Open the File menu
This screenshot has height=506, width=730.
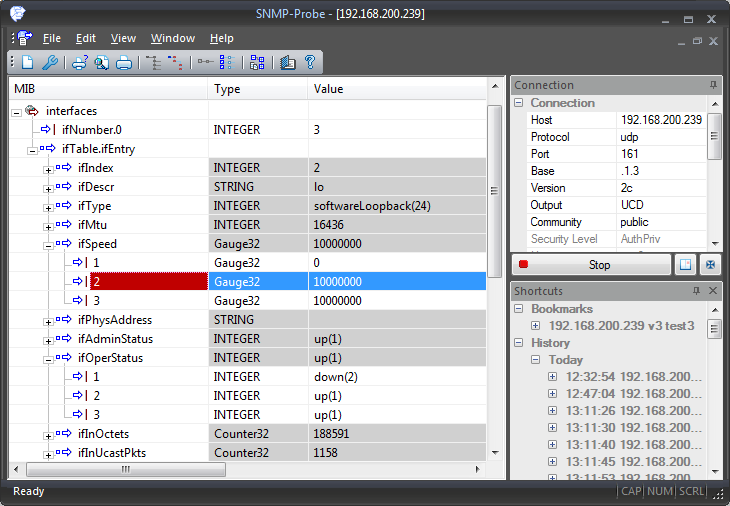coord(52,38)
